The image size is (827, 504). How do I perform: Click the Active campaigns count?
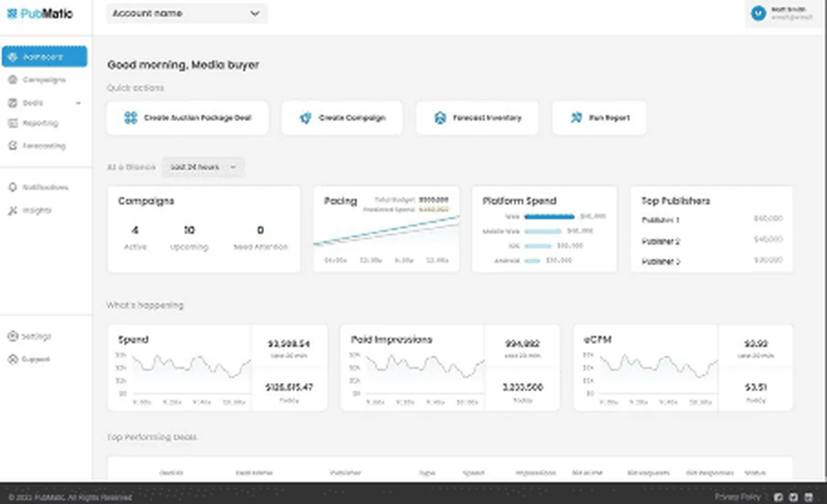135,230
